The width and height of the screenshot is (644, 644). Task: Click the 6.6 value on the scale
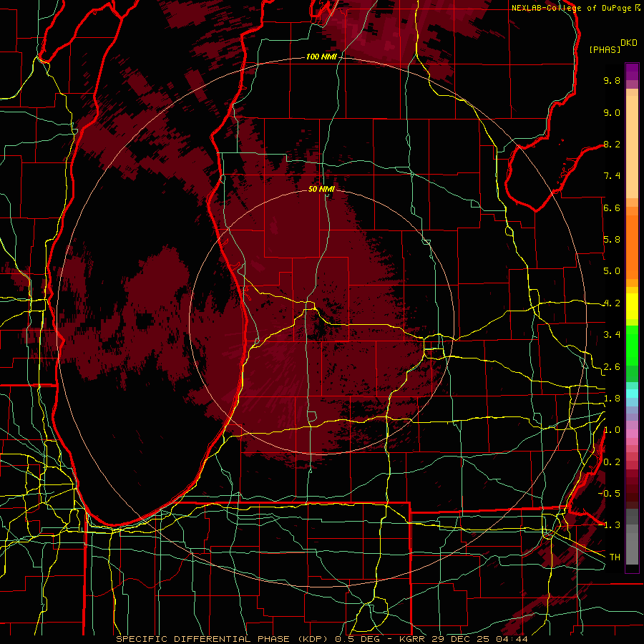612,208
